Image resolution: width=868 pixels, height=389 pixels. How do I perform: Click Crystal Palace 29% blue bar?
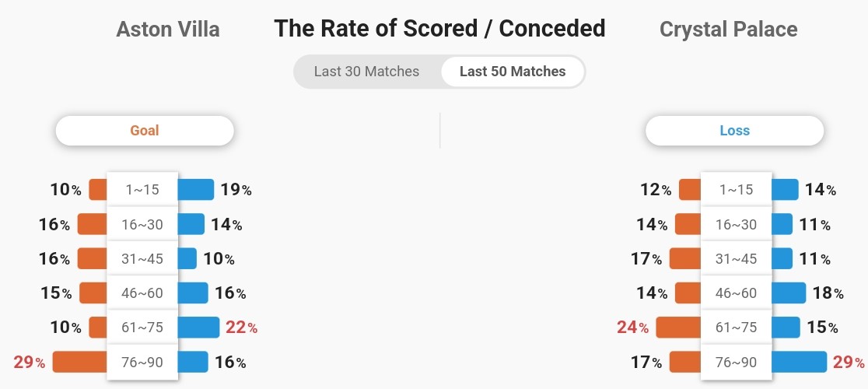tap(799, 362)
